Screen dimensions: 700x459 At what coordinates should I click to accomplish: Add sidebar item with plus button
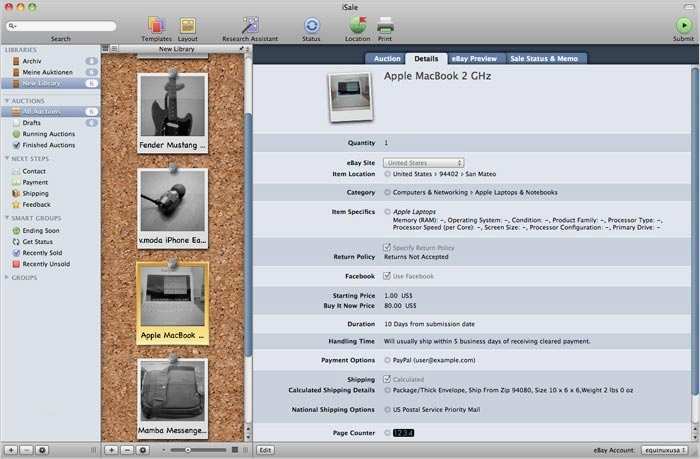click(11, 450)
